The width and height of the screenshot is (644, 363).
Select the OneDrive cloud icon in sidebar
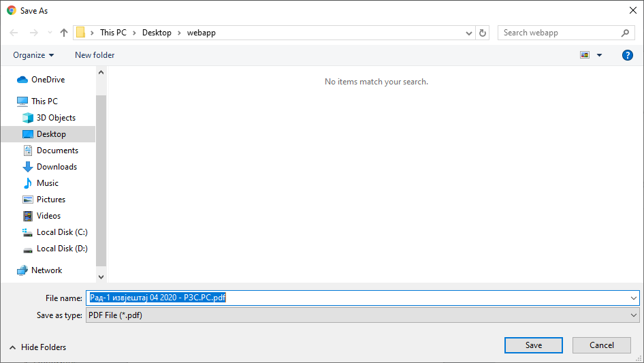[x=22, y=80]
